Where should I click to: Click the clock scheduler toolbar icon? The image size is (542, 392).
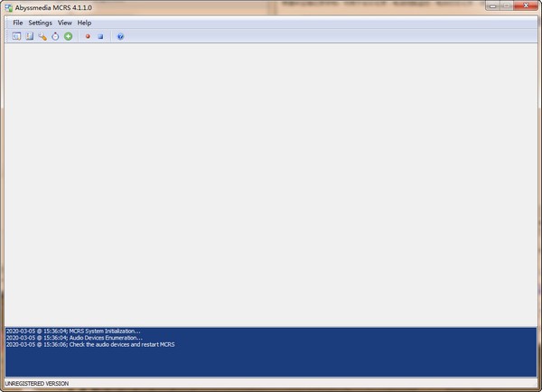54,36
